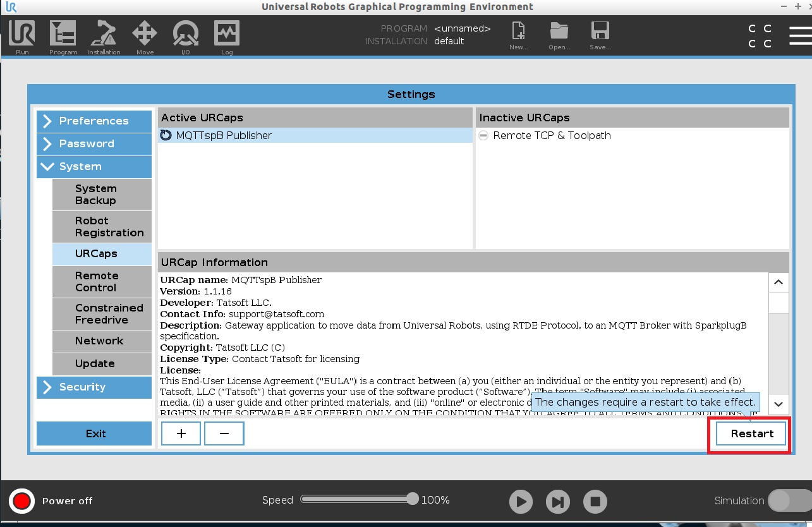Open Robot Registration settings

click(102, 227)
